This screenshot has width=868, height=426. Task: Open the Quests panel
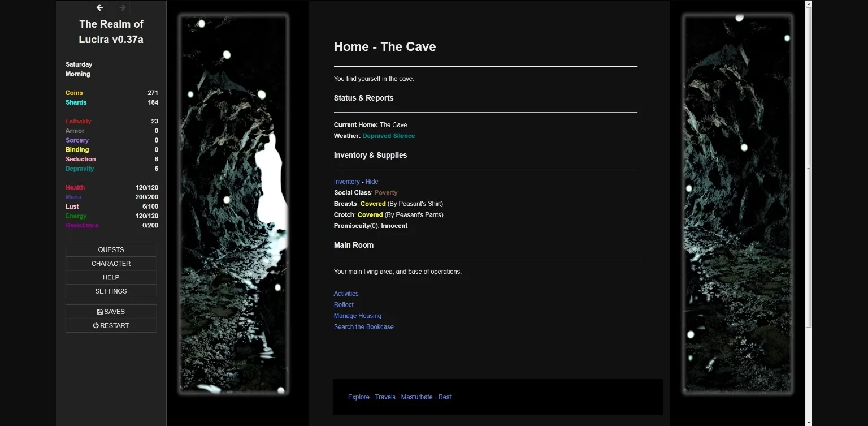click(x=111, y=249)
